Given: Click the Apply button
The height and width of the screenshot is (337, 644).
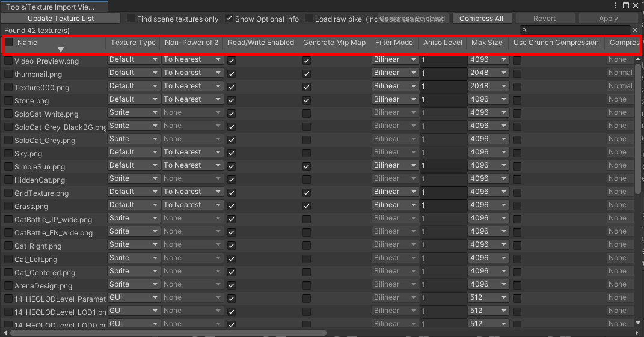Looking at the screenshot, I should point(609,19).
